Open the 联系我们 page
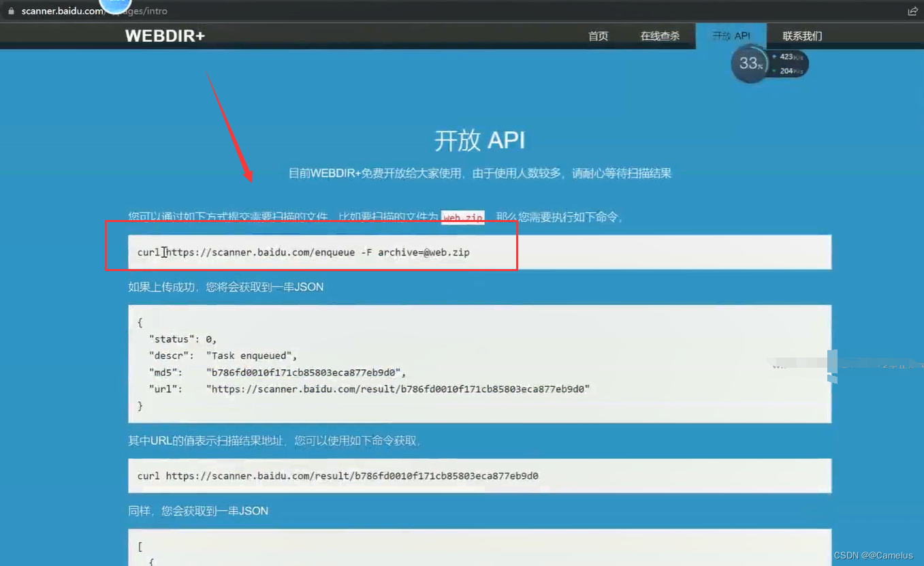924x566 pixels. click(801, 36)
